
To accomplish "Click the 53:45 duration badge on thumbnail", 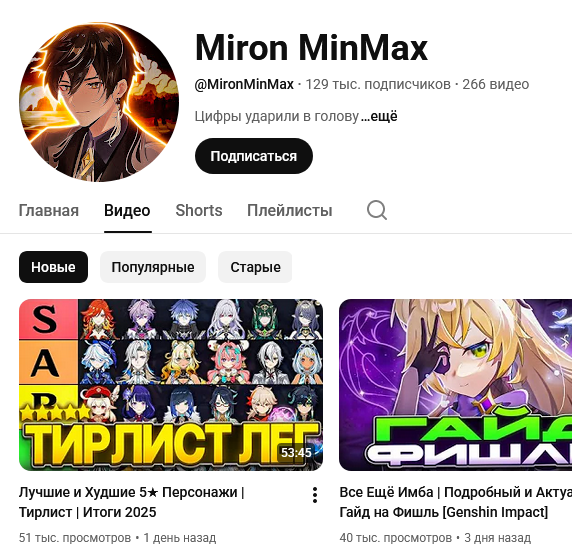I will coord(296,453).
